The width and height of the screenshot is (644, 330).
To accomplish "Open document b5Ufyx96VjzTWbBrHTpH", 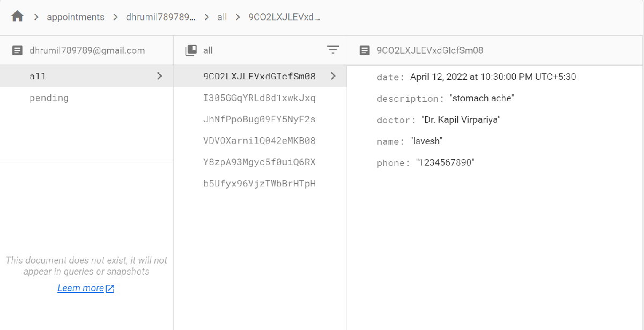I will point(260,183).
